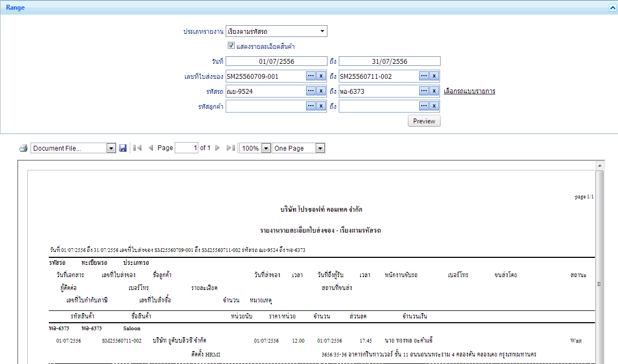The image size is (618, 364).
Task: Uncheck the แสดงรายละเอียดสินค้า checkbox
Action: click(232, 46)
